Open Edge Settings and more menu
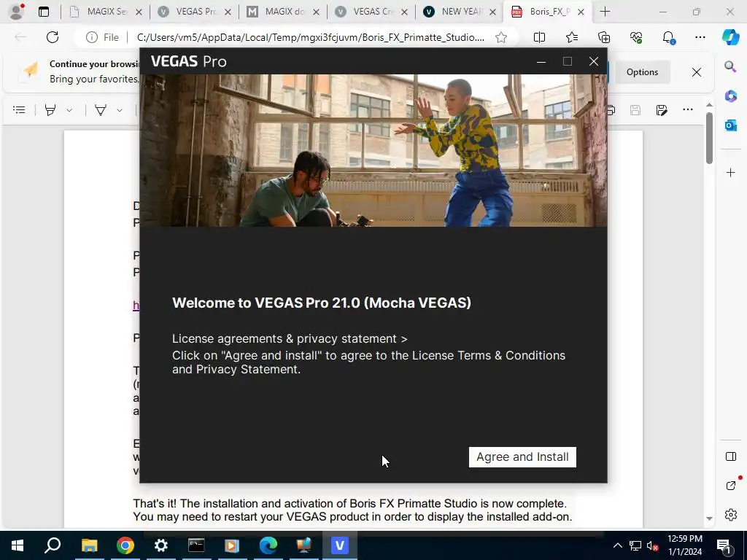This screenshot has height=560, width=747. pyautogui.click(x=700, y=37)
